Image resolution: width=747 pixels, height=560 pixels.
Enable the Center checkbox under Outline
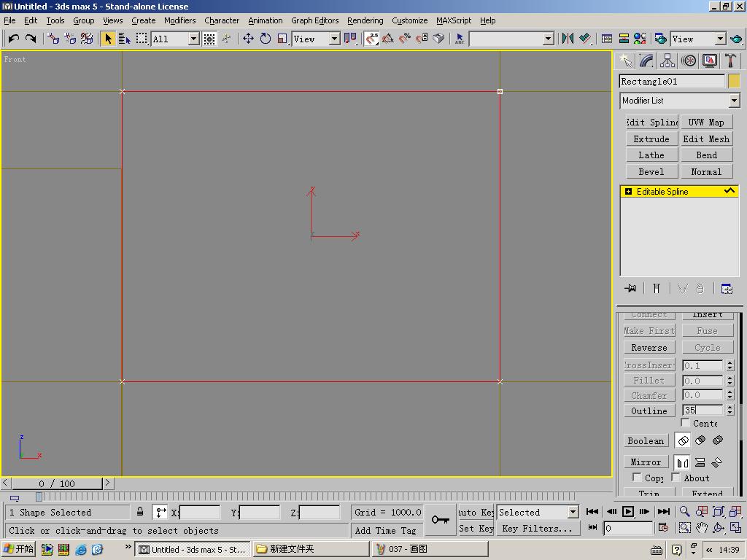[686, 423]
